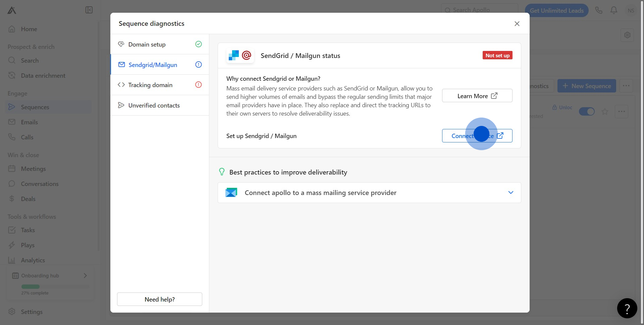The height and width of the screenshot is (325, 644).
Task: Click the Apollo logo icon
Action: click(12, 10)
